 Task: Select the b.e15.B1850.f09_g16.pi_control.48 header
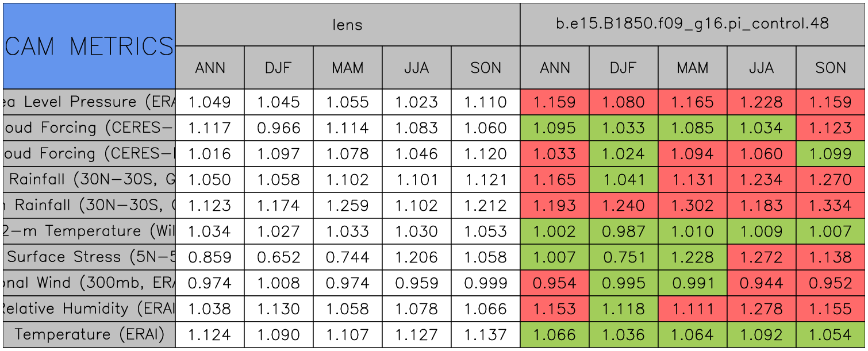692,25
